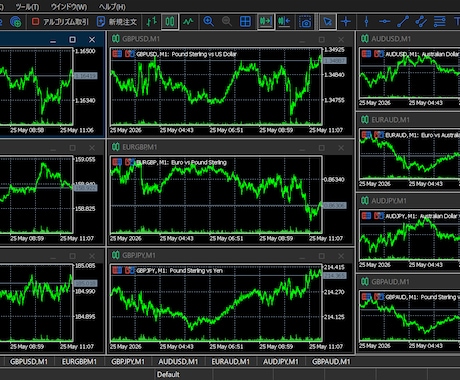Click the 184.990 price on bottom-left chart
The image size is (460, 380).
(85, 291)
